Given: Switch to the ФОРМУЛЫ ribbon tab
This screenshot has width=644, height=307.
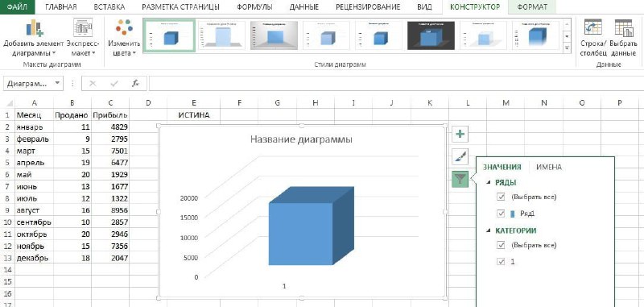Looking at the screenshot, I should [x=254, y=7].
